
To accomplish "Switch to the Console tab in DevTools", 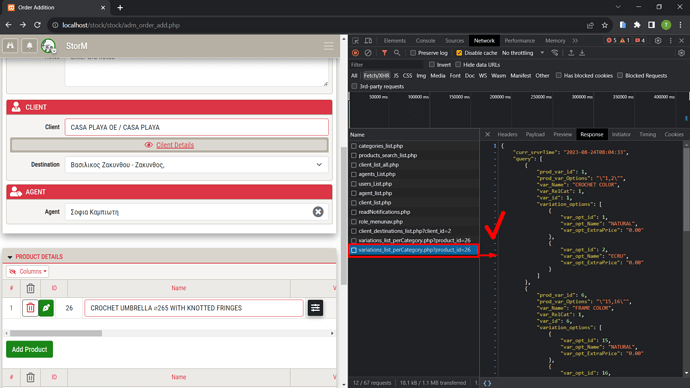I will (425, 40).
